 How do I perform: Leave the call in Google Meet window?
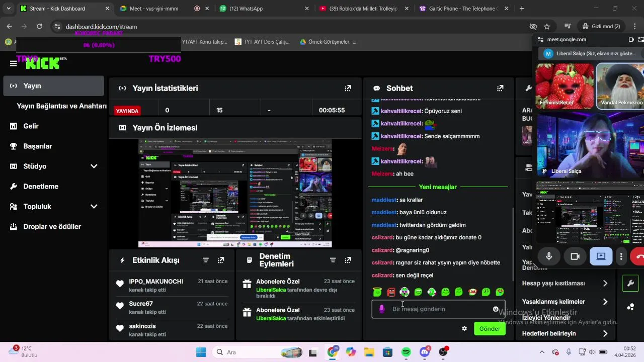point(638,256)
